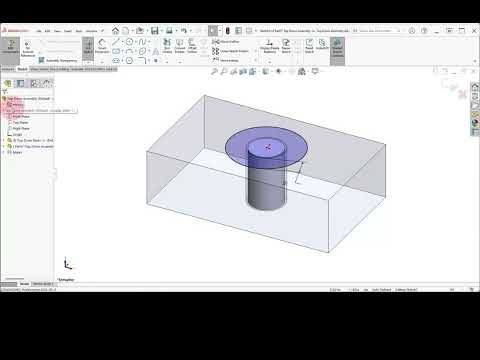Click the red Cancel Sketch X in the corner
Image resolution: width=480 pixels, height=360 pixels.
click(x=462, y=94)
